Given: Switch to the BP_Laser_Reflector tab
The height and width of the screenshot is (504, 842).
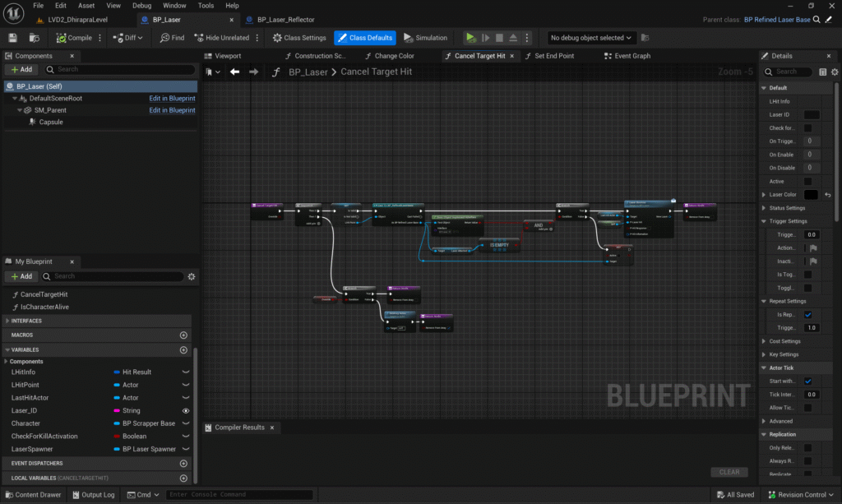Looking at the screenshot, I should point(285,20).
